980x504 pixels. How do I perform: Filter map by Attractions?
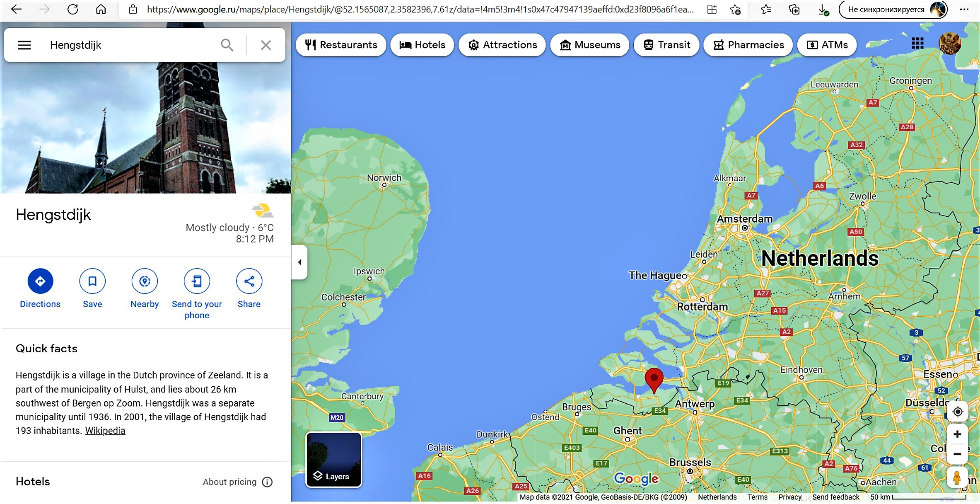[x=502, y=45]
